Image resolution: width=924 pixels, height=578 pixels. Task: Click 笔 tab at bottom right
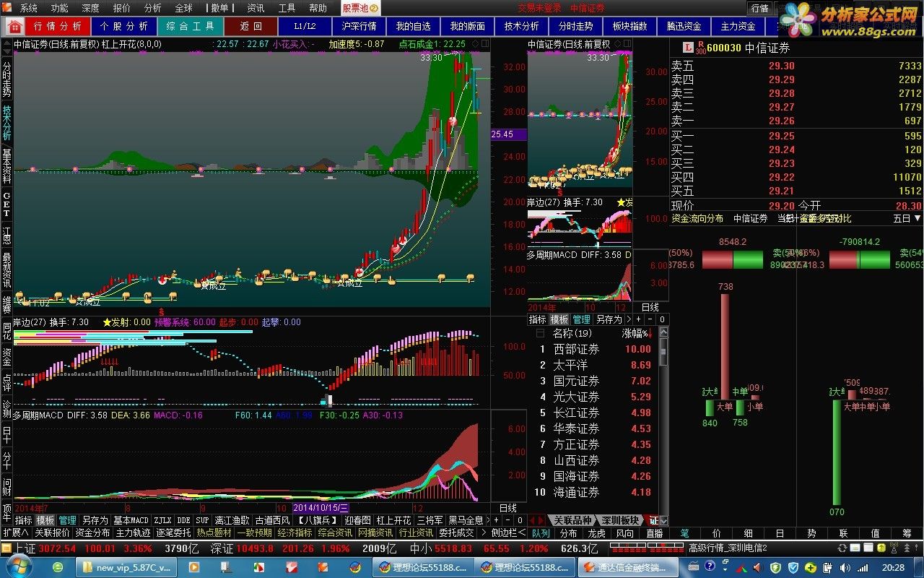(684, 533)
